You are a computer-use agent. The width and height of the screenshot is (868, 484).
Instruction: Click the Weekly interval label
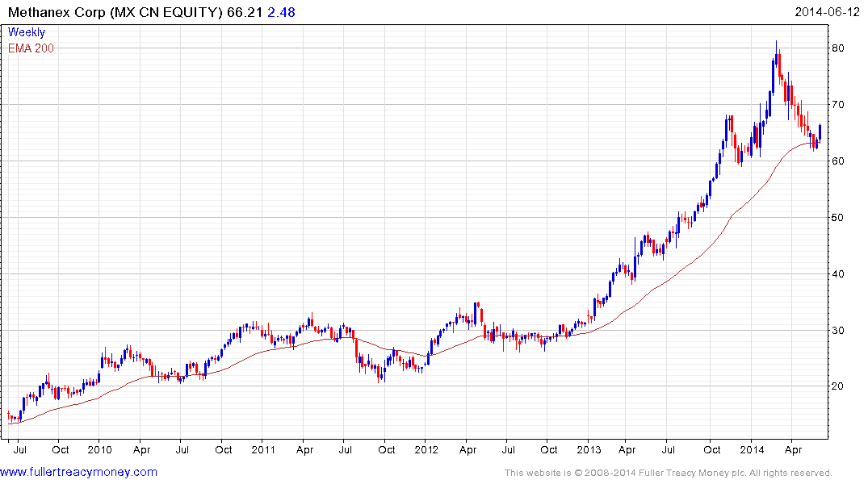click(27, 32)
